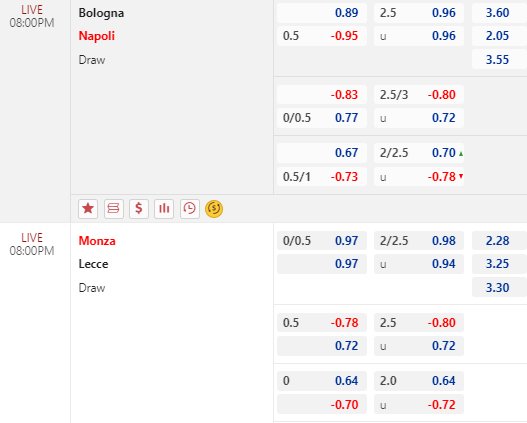The height and width of the screenshot is (423, 527).
Task: Select Monza vs Lecce draw odds 3.30
Action: coord(499,288)
